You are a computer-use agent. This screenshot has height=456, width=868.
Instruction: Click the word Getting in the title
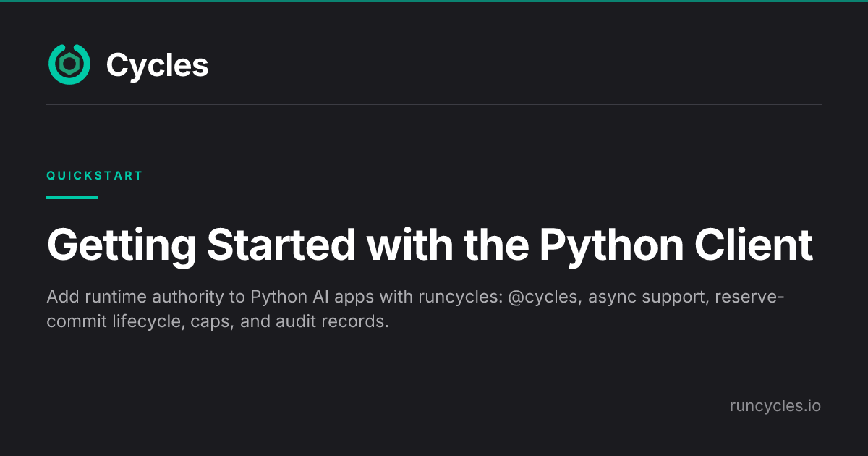pyautogui.click(x=122, y=246)
